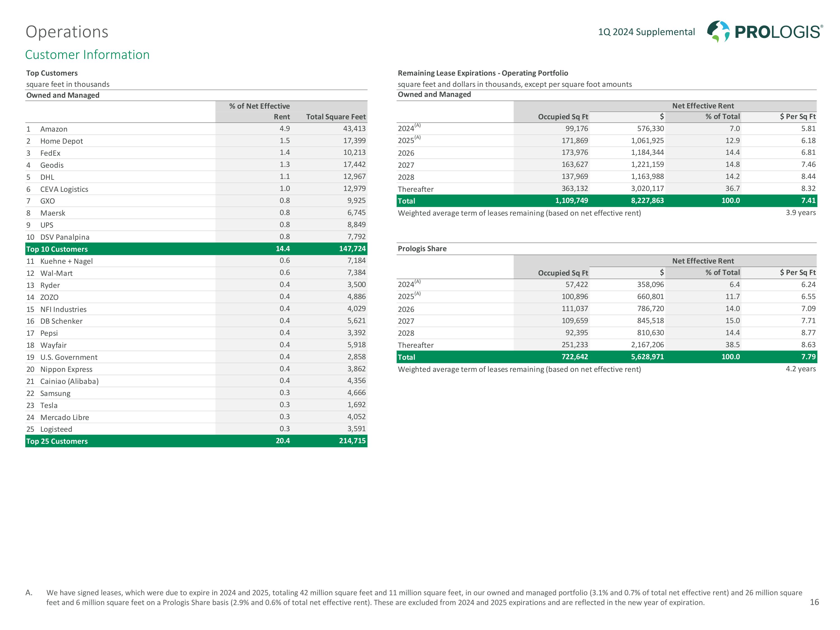Click the Occupied Sq Ft header, Owned table

coord(563,116)
